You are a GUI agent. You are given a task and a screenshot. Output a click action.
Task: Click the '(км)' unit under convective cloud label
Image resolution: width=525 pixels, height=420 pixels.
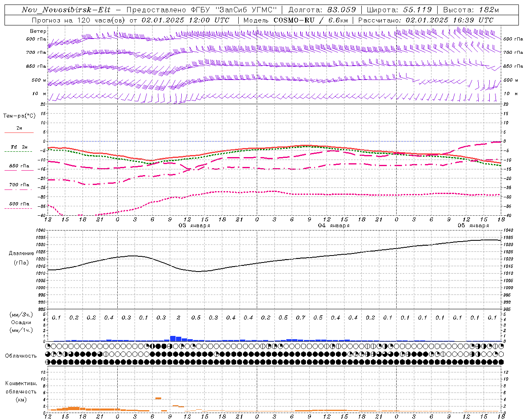tap(21, 399)
